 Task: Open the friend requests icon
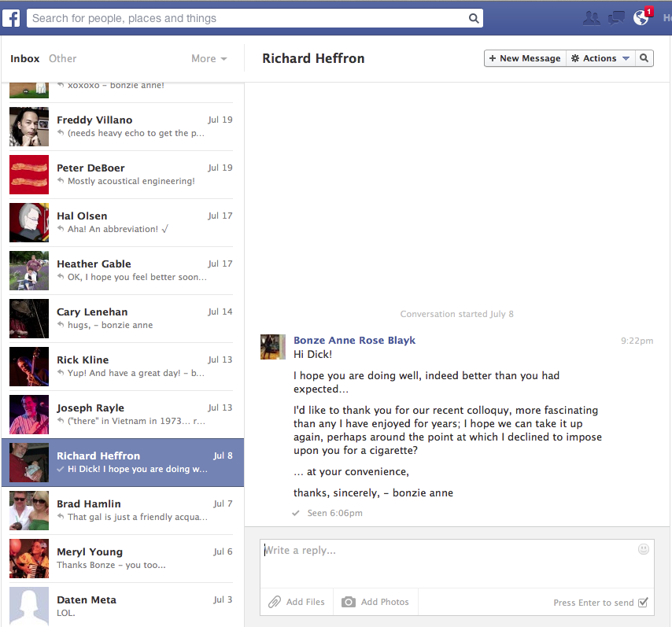coord(592,17)
